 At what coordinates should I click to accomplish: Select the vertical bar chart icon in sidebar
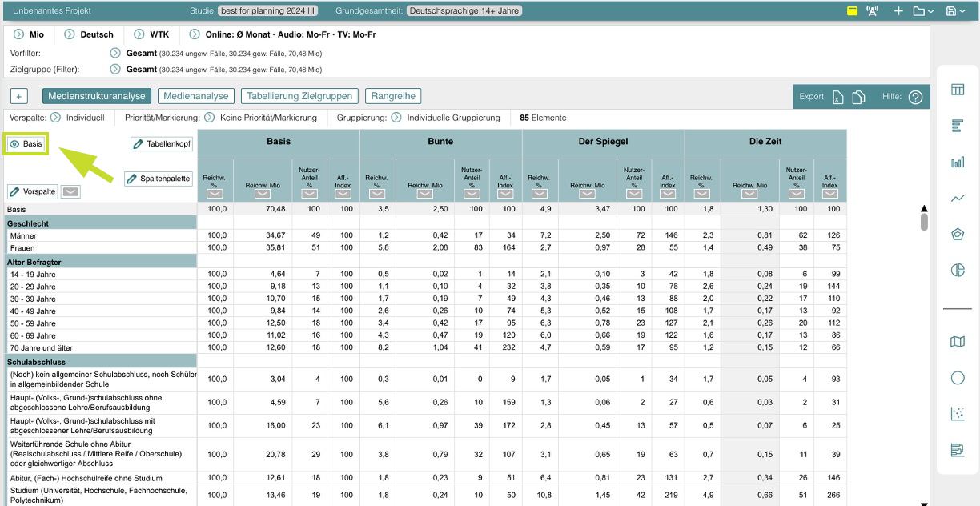pyautogui.click(x=958, y=162)
